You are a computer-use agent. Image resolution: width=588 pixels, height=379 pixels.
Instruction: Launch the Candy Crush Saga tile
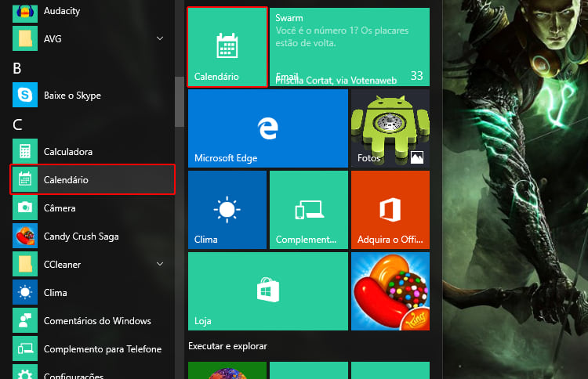[390, 291]
